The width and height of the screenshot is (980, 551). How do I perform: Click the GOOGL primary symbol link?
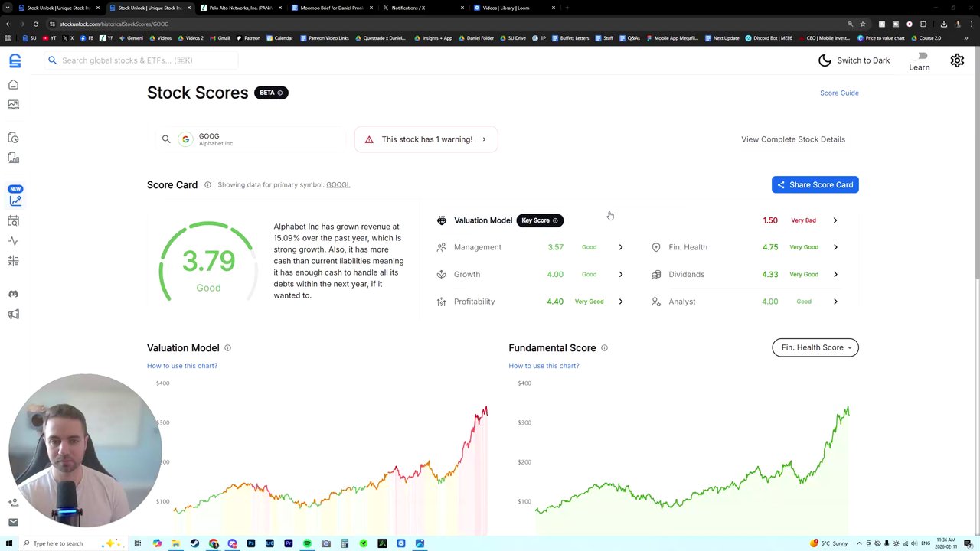coord(338,185)
